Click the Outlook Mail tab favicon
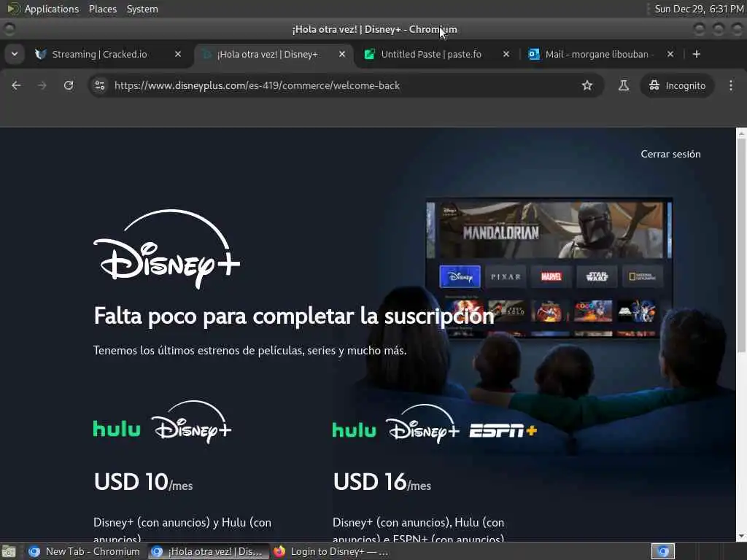 pyautogui.click(x=533, y=54)
